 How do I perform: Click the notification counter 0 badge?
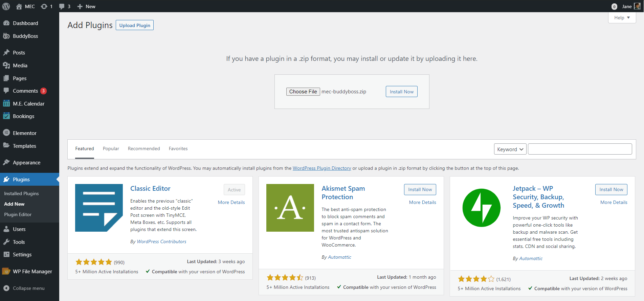(x=615, y=6)
